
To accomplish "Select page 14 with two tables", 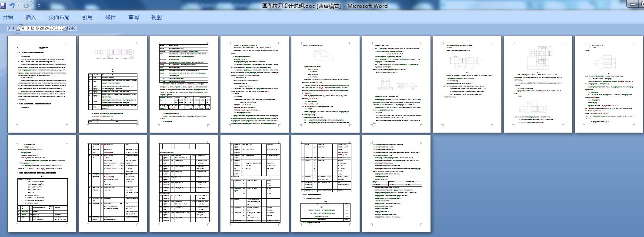I will tap(325, 184).
